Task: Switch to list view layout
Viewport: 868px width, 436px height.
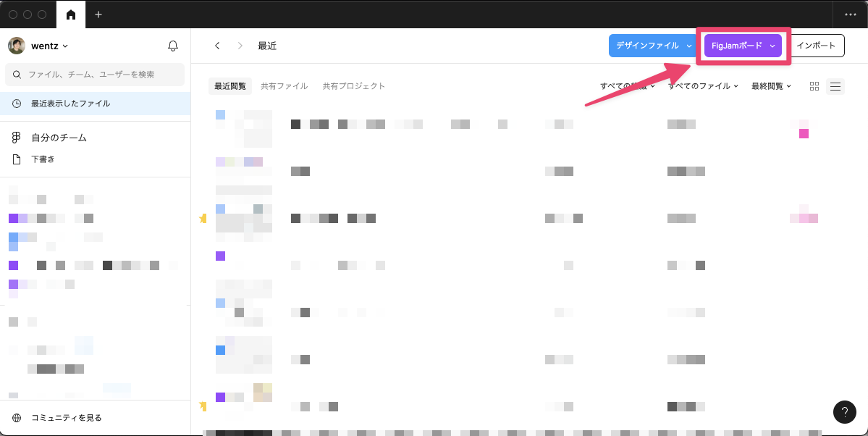Action: [835, 86]
